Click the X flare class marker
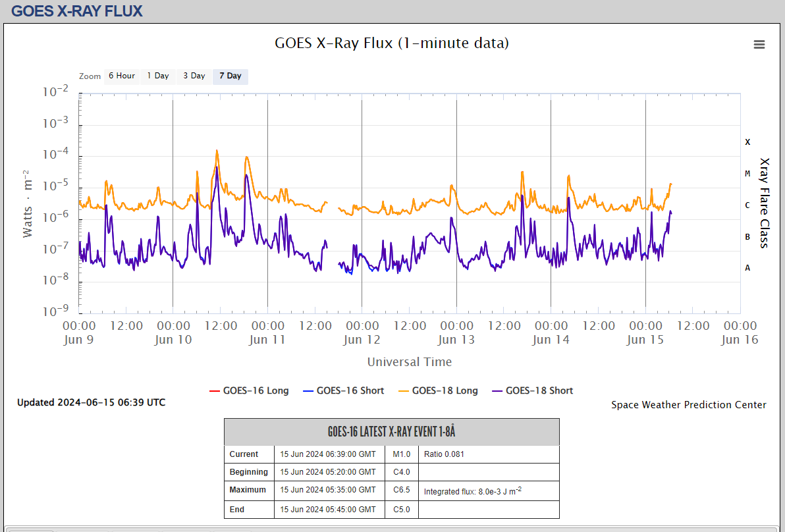The image size is (785, 532). [x=747, y=142]
